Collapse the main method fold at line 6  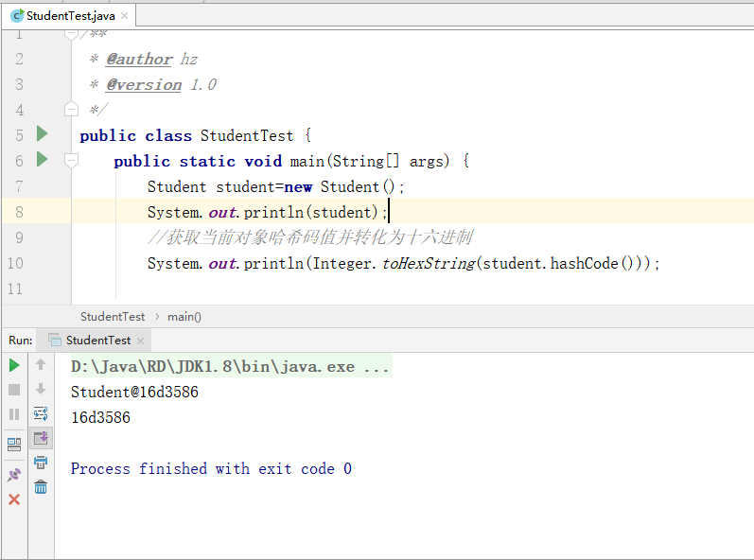(71, 160)
